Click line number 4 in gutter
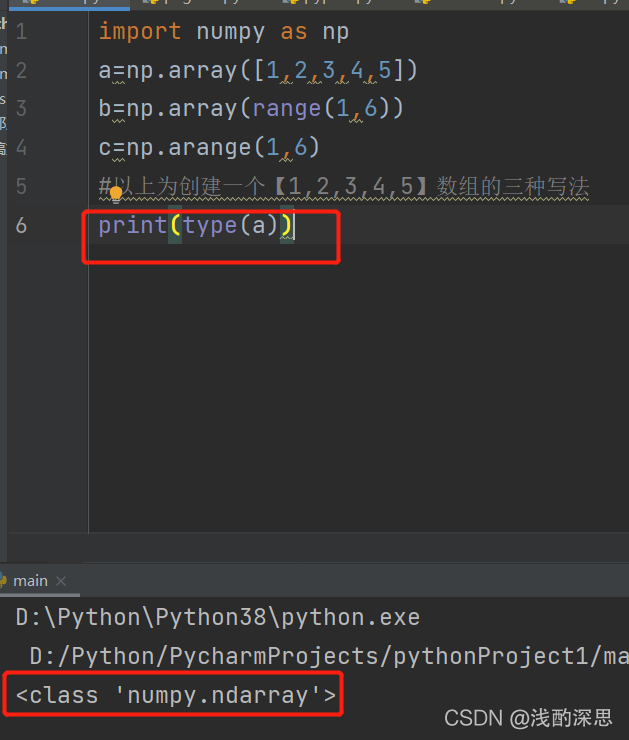629x740 pixels. [x=21, y=148]
